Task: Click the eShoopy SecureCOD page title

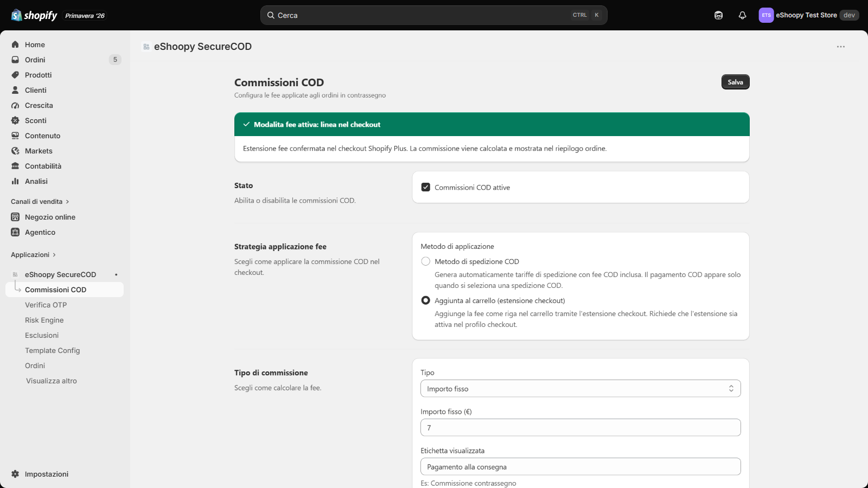Action: [x=203, y=47]
